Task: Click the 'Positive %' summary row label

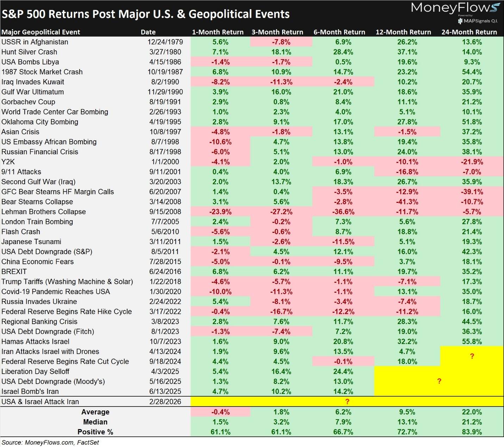Action: [95, 432]
